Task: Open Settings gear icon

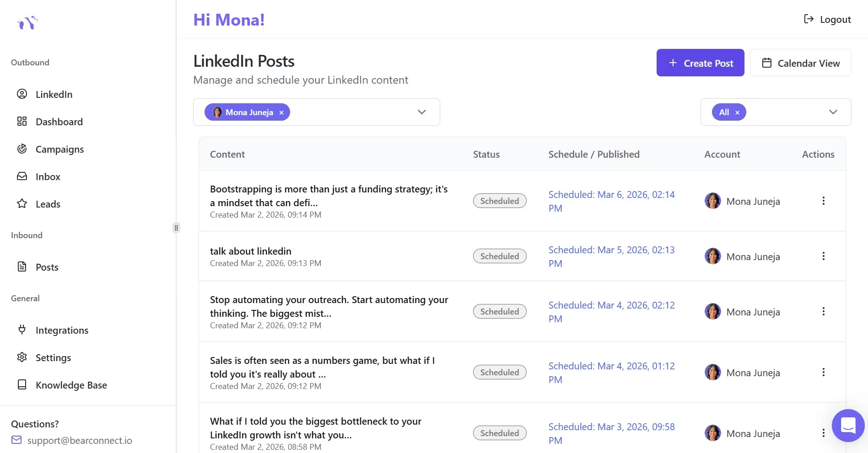Action: pos(22,357)
